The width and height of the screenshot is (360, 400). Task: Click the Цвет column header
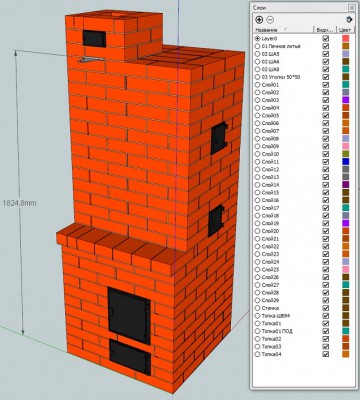[x=345, y=30]
